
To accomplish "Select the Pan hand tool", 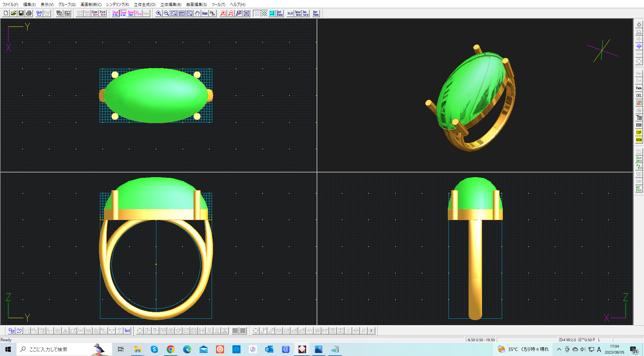I will tap(197, 13).
